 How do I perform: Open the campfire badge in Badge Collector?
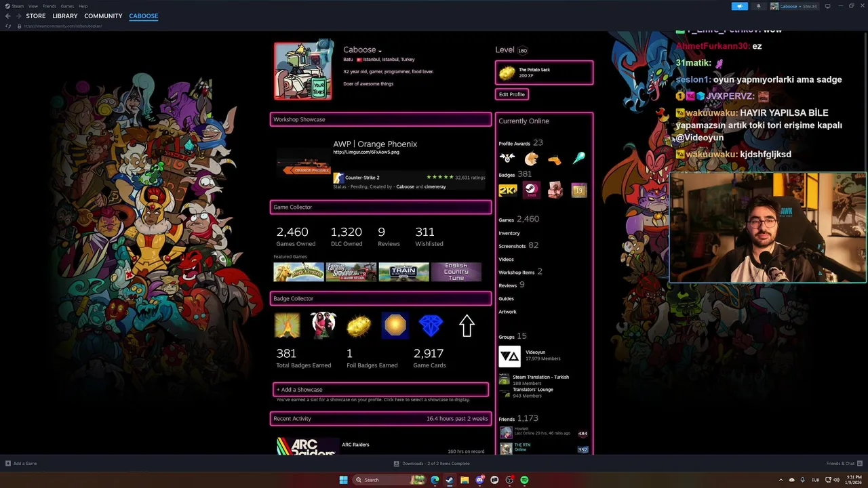pos(287,326)
